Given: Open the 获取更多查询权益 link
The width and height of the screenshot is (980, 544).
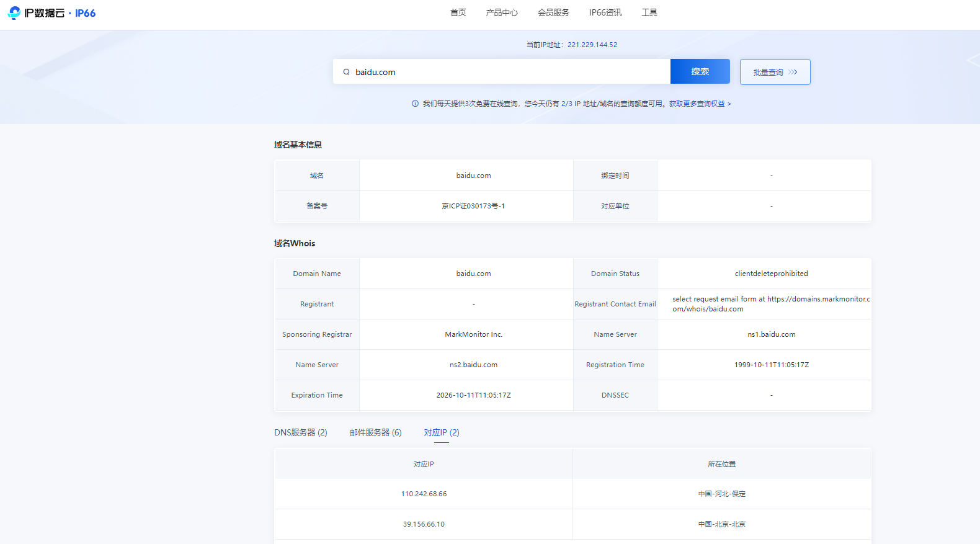Looking at the screenshot, I should pyautogui.click(x=700, y=104).
